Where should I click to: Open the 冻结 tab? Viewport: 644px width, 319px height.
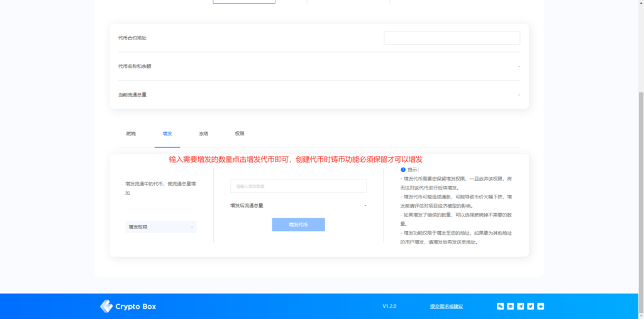tap(203, 134)
